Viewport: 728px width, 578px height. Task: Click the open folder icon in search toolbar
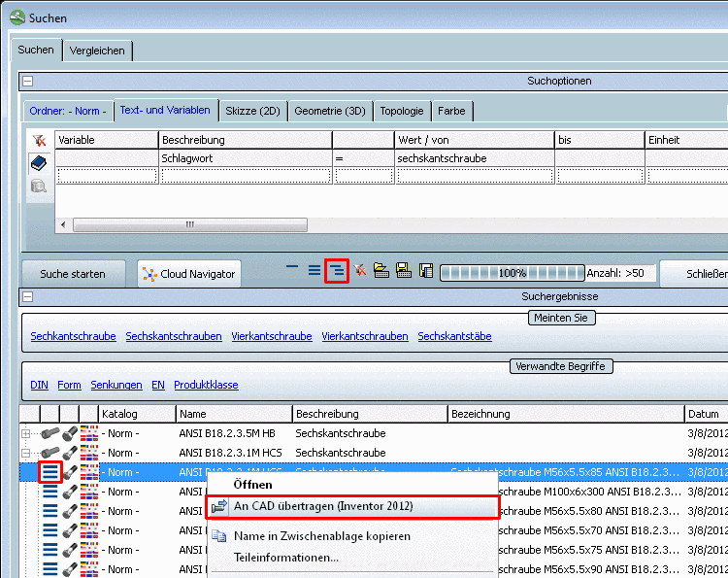click(x=381, y=271)
